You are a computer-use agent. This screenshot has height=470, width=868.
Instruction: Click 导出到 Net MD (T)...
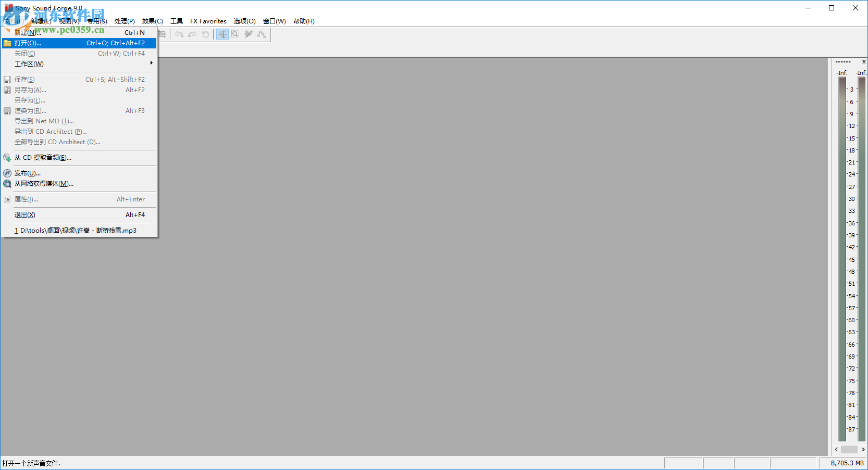79,121
